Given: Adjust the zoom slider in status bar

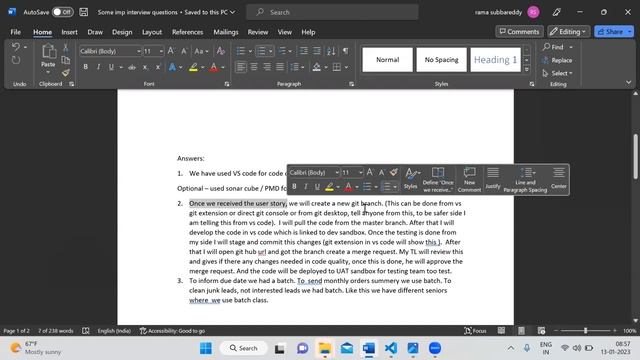Looking at the screenshot, I should [585, 331].
